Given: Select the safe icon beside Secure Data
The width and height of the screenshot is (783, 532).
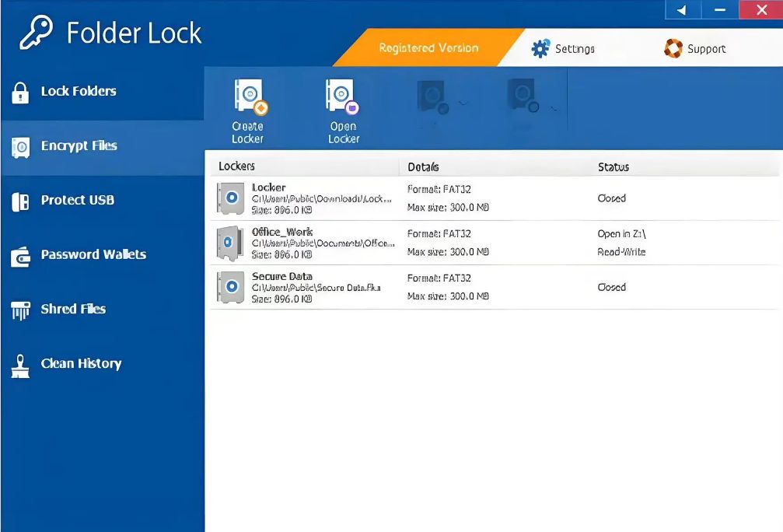Looking at the screenshot, I should tap(231, 287).
